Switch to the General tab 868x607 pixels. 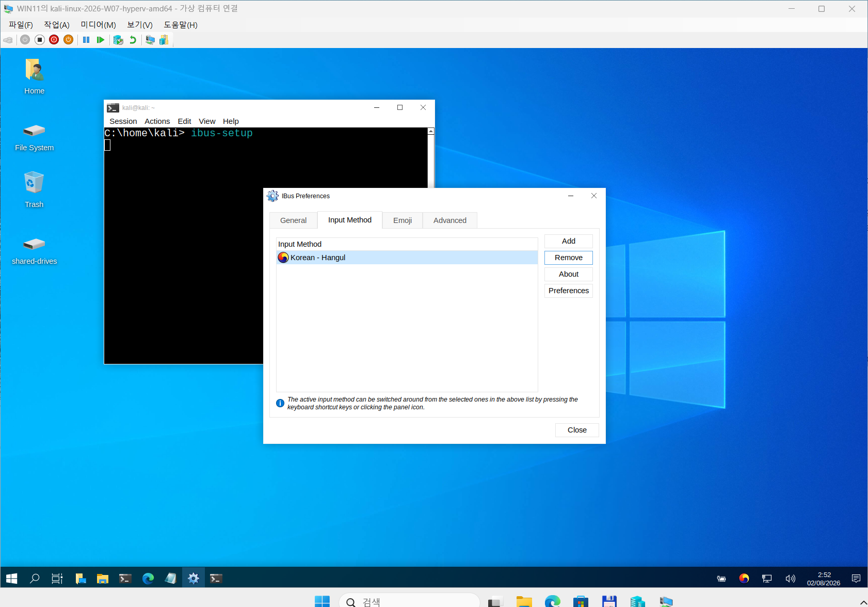point(293,220)
